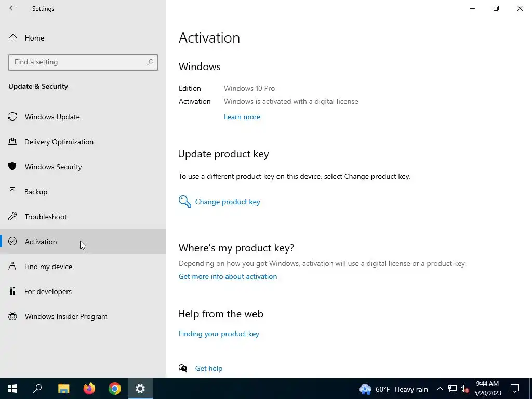Click the 60°F temperature reading

tap(382, 389)
